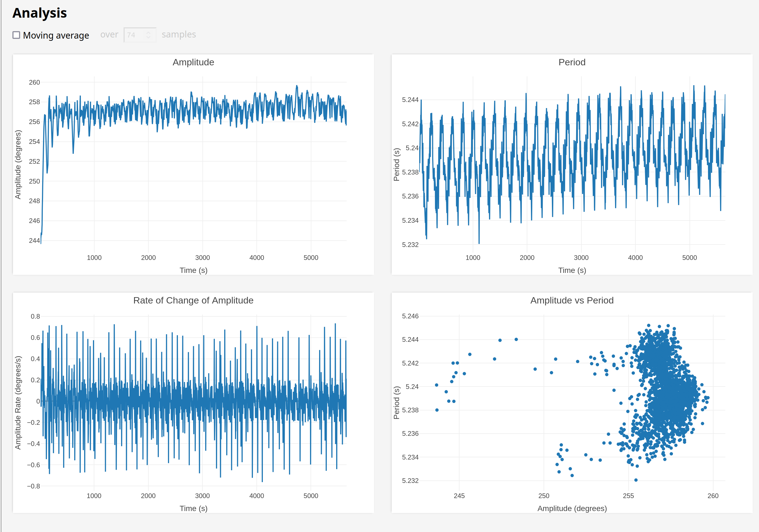Click the Amplitude vs Period chart title
Image resolution: width=759 pixels, height=532 pixels.
coord(571,300)
